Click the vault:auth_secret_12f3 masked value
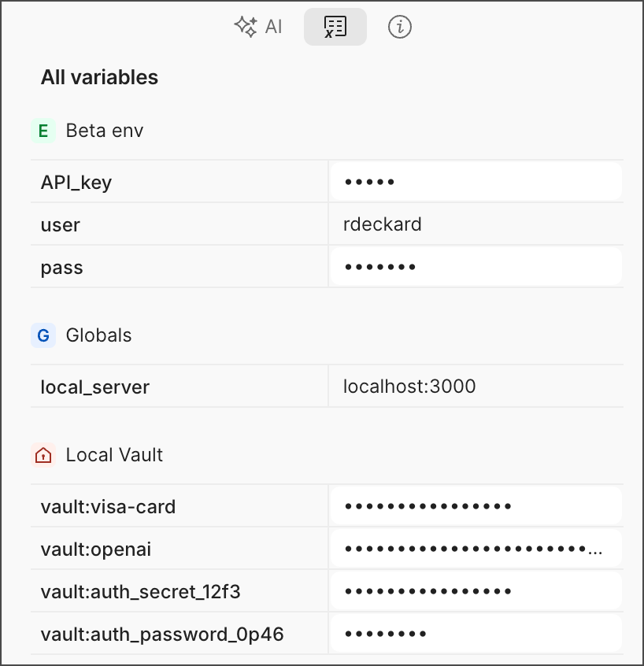The width and height of the screenshot is (644, 666). pyautogui.click(x=476, y=591)
